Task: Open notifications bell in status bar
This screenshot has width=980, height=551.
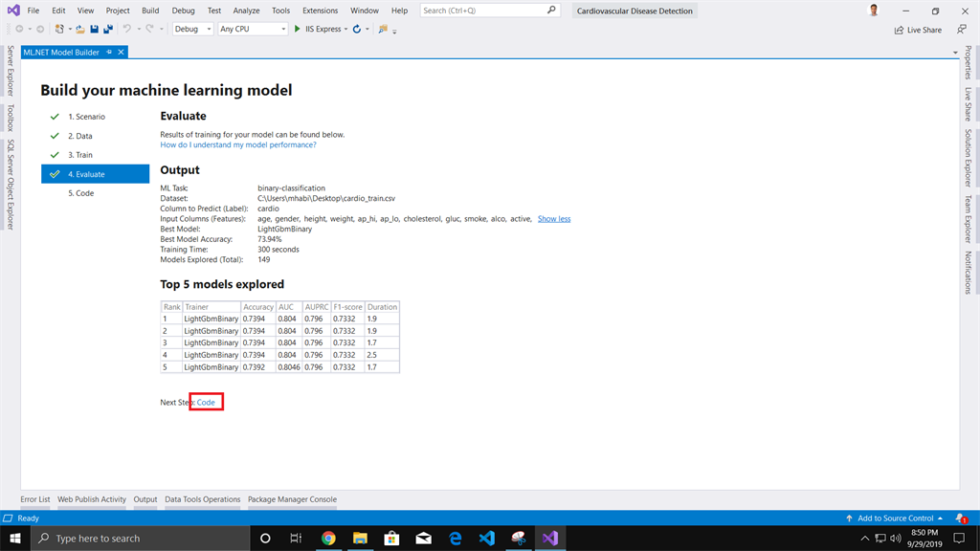Action: click(961, 518)
